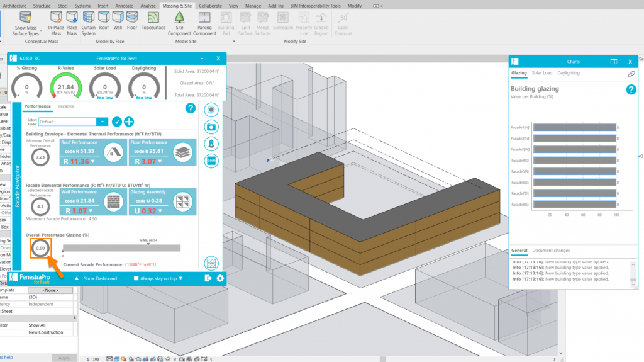Click the building icon in FenestraPro sidebar
Image resolution: width=644 pixels, height=362 pixels.
click(211, 144)
